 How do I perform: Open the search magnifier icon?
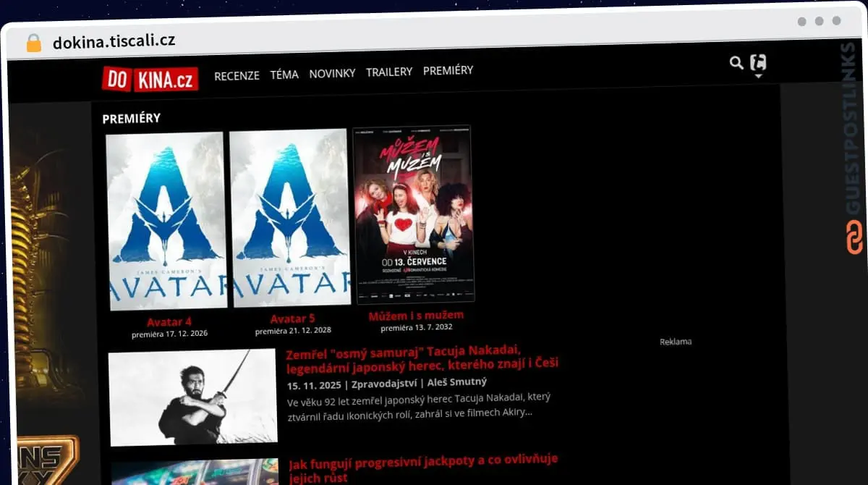pos(736,63)
